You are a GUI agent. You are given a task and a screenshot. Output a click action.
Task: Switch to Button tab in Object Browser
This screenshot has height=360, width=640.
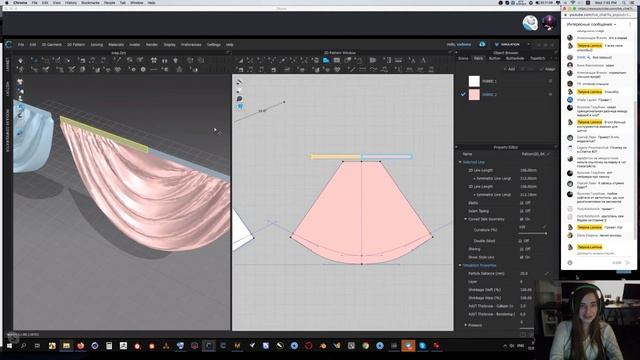pyautogui.click(x=494, y=58)
